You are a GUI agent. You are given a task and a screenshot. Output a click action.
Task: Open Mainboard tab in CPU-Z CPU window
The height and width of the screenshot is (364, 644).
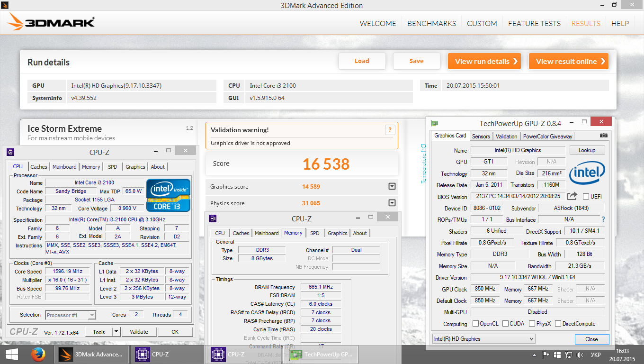coord(64,167)
